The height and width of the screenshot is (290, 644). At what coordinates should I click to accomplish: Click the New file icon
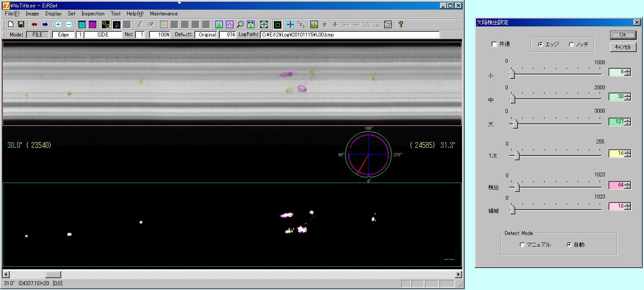11,25
